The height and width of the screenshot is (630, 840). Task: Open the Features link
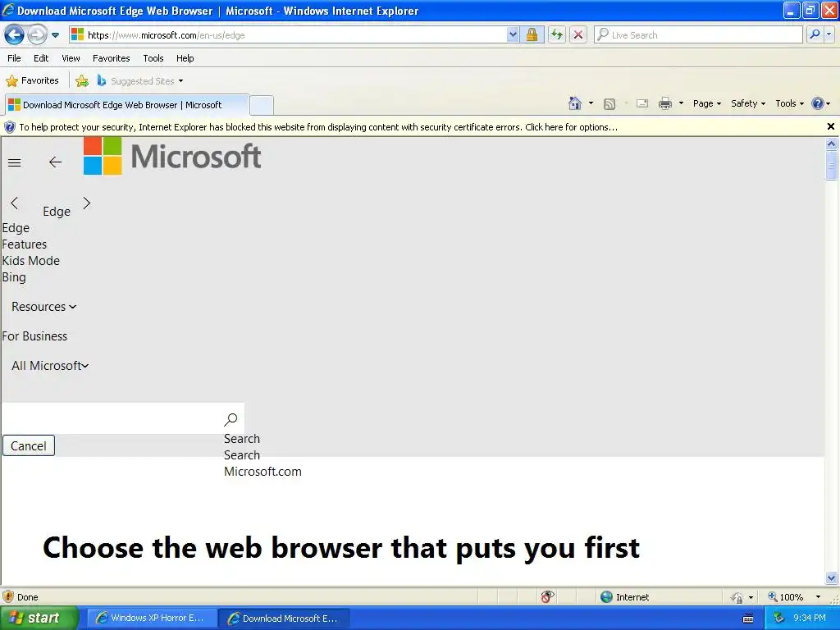coord(24,244)
